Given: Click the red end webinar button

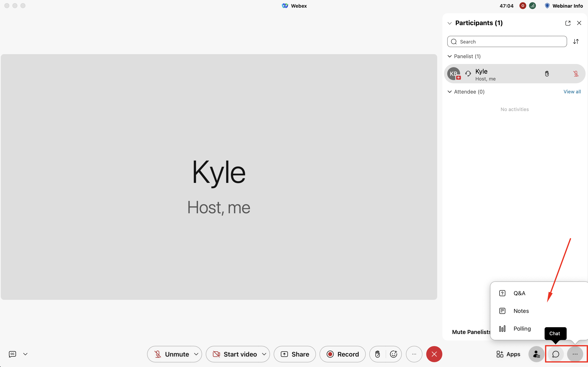Looking at the screenshot, I should click(434, 354).
